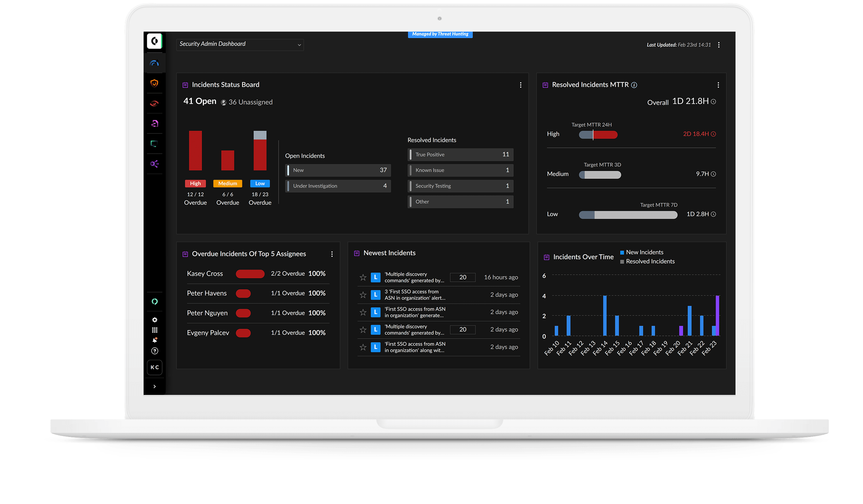Click Kasey Cross overdue progress bar
Screen dimensions: 863x504
point(250,274)
